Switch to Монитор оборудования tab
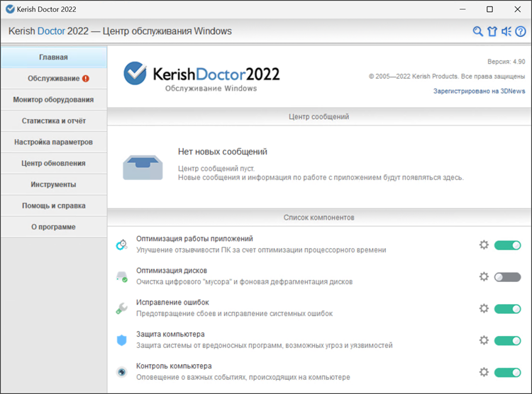The width and height of the screenshot is (532, 394). pos(54,100)
